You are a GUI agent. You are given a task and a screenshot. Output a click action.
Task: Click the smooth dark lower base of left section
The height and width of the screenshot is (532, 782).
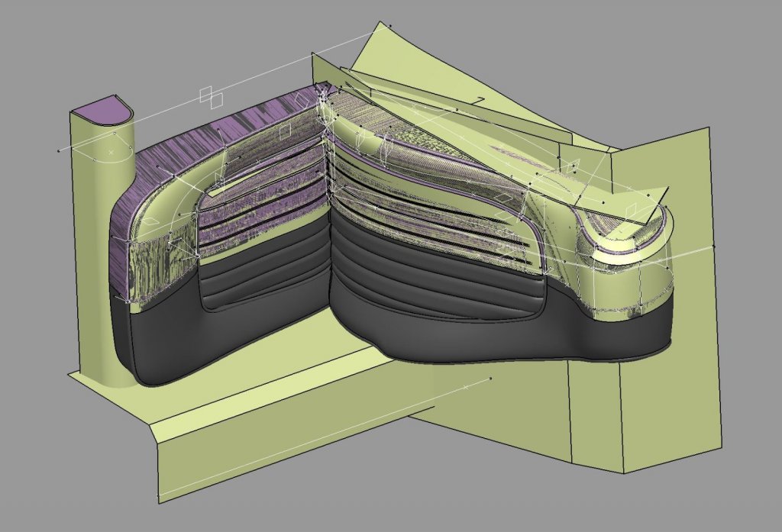[229, 343]
